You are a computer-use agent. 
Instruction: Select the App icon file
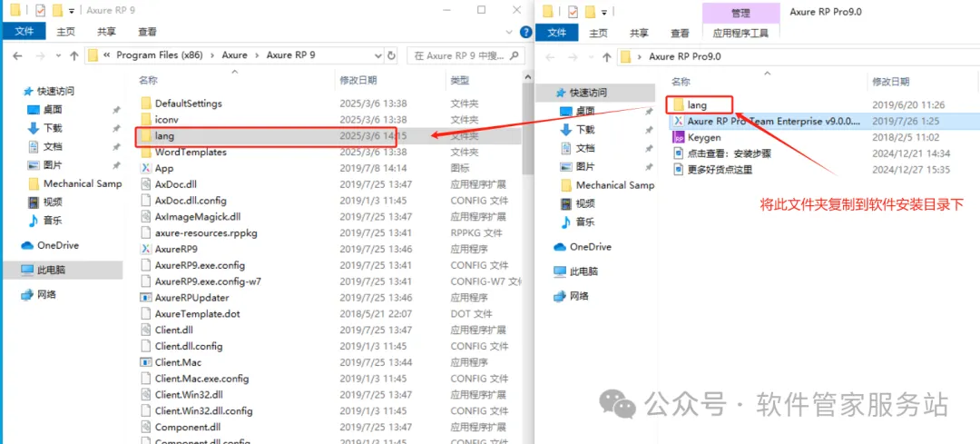(x=163, y=168)
